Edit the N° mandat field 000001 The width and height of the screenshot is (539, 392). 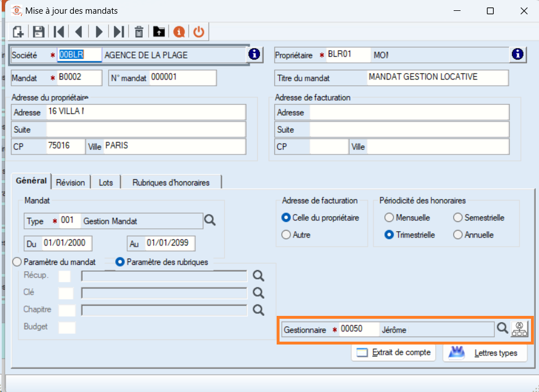pos(183,78)
